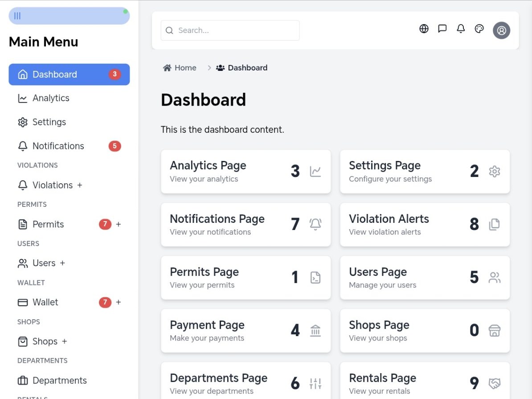Open notifications bell in top bar
532x399 pixels.
click(x=460, y=29)
